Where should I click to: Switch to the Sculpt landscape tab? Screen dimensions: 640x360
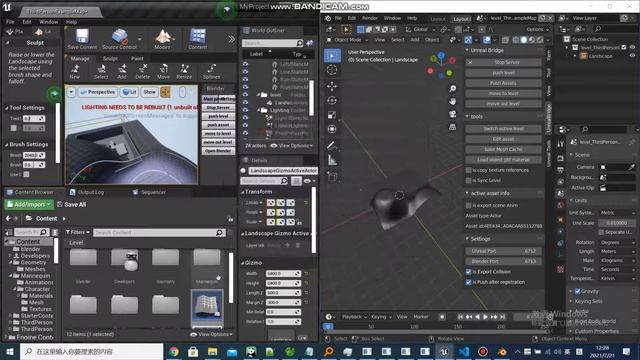(x=110, y=58)
